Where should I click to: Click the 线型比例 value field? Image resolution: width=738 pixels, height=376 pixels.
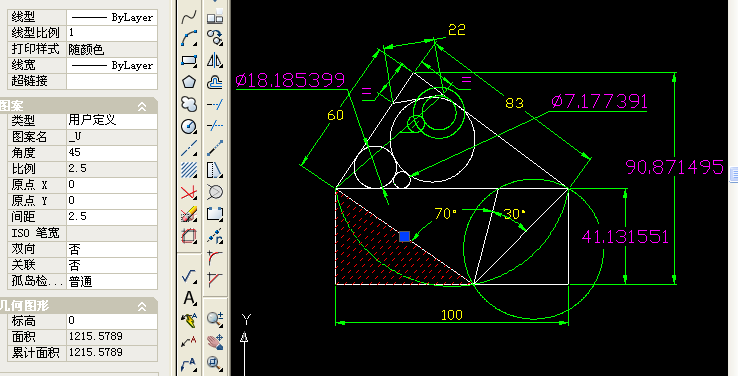[x=112, y=33]
